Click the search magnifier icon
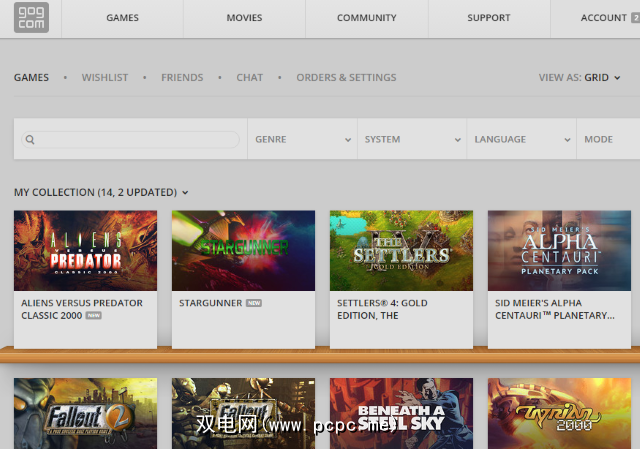 coord(30,140)
